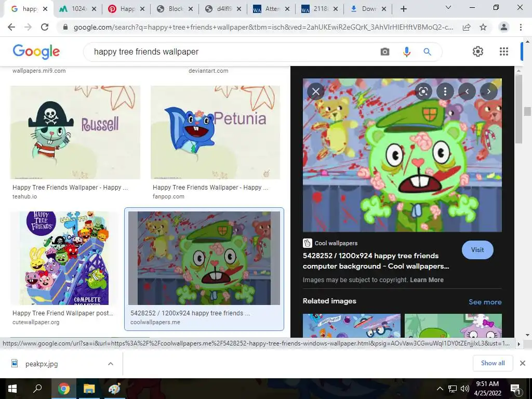Search inside image with Lens icon
This screenshot has width=532, height=399.
tap(423, 91)
